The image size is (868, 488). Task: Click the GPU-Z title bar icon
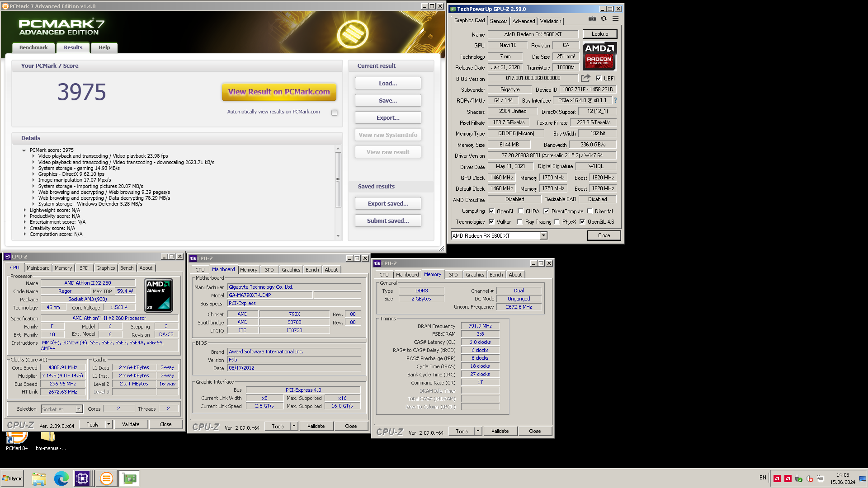click(x=453, y=9)
